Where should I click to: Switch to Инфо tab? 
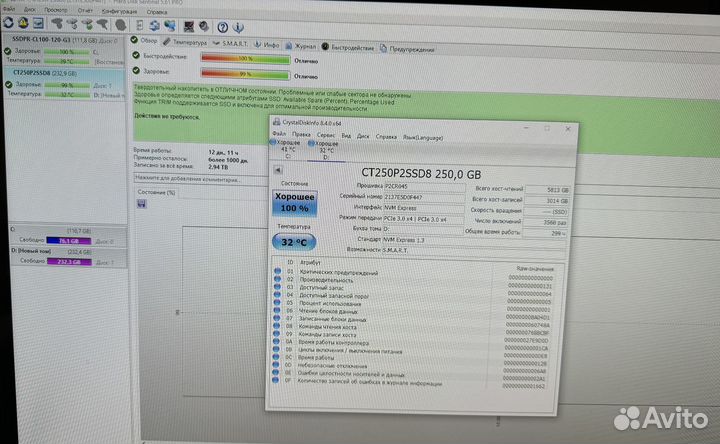coord(267,45)
